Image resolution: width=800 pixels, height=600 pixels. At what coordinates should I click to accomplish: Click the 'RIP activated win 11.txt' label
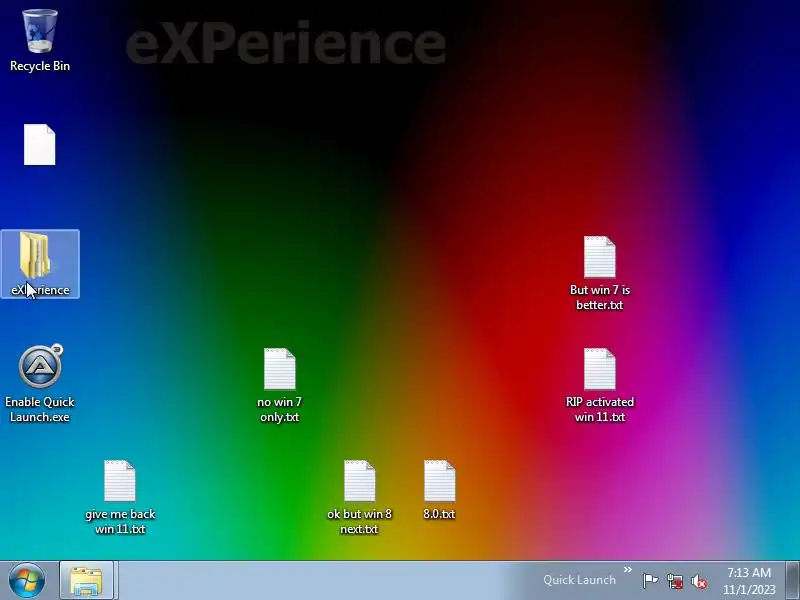599,409
